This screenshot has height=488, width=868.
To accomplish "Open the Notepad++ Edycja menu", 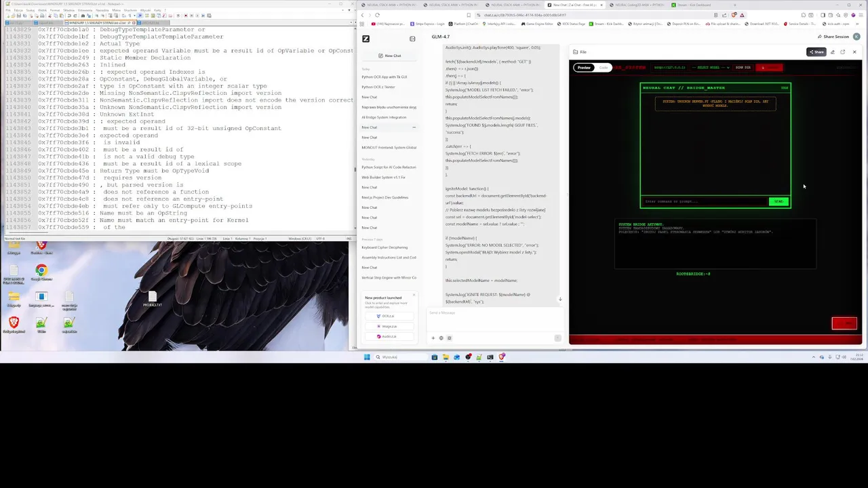I will point(18,10).
